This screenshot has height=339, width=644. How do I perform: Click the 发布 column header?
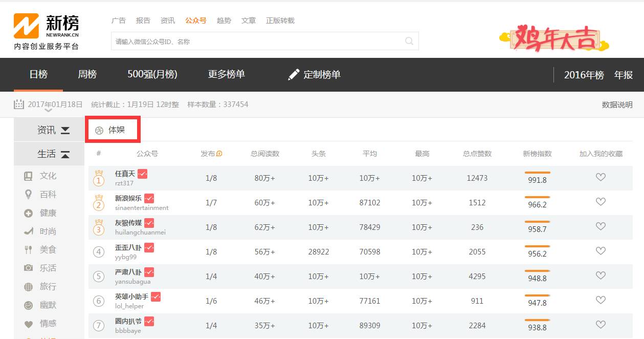click(x=208, y=154)
